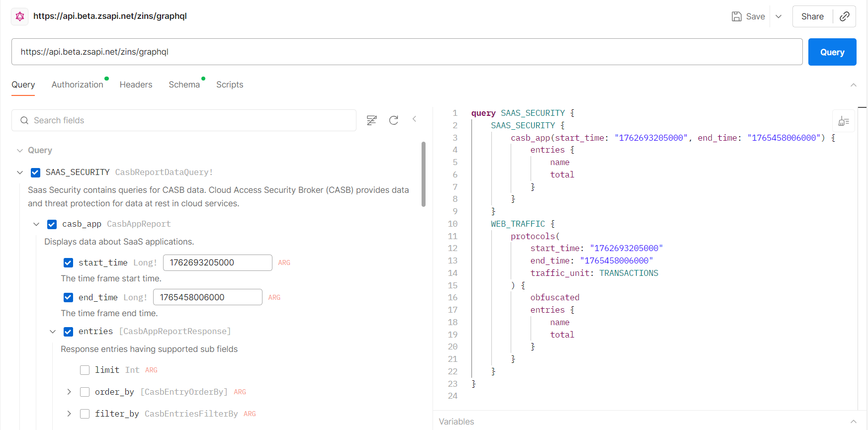Edit the end_time value field
Image resolution: width=868 pixels, height=430 pixels.
point(208,297)
